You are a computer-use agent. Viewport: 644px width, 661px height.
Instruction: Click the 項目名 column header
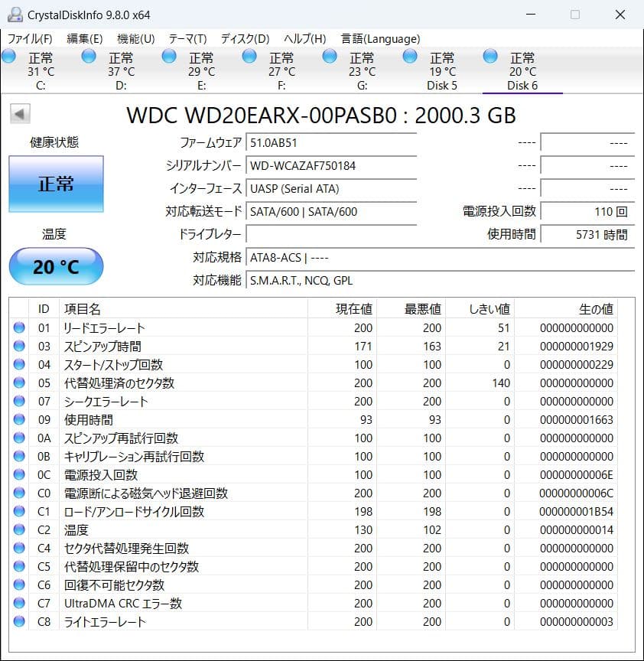tap(184, 309)
